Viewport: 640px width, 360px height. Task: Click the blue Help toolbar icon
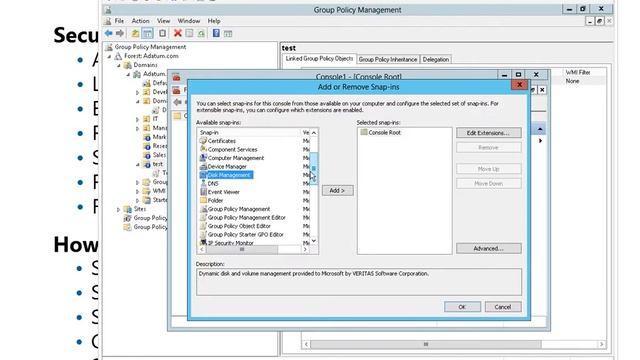click(216, 33)
